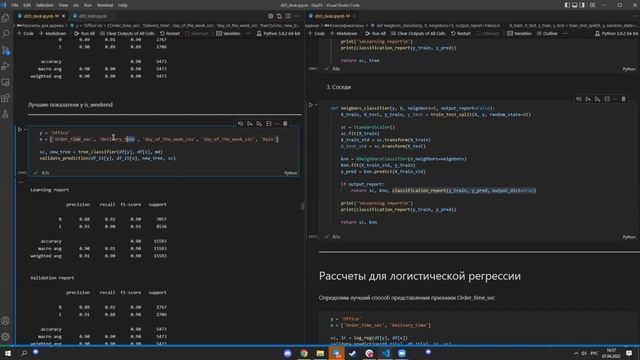Select Python kernel picker in left notebook
Screen dimensions: 640x360
[278, 33]
